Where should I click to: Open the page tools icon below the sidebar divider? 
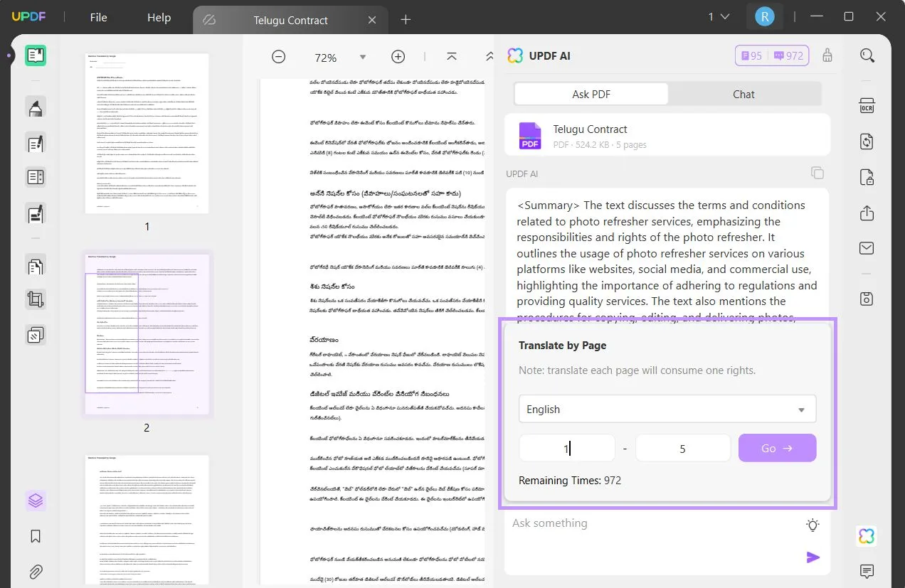tap(36, 267)
